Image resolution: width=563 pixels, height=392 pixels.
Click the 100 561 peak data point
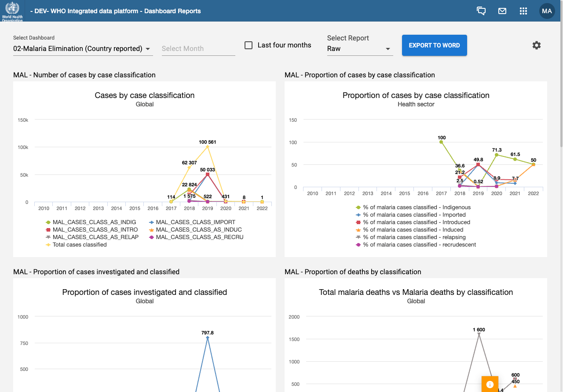tap(208, 147)
